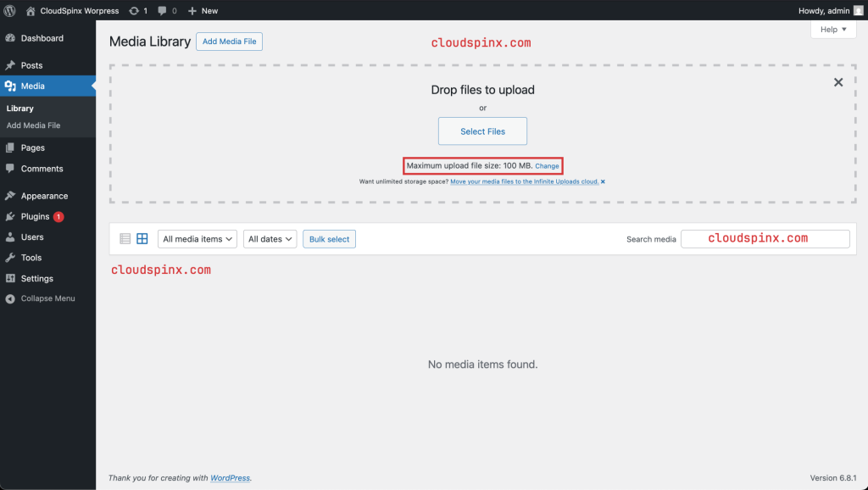Click the Change link for maximum upload size
This screenshot has height=490, width=868.
point(546,165)
